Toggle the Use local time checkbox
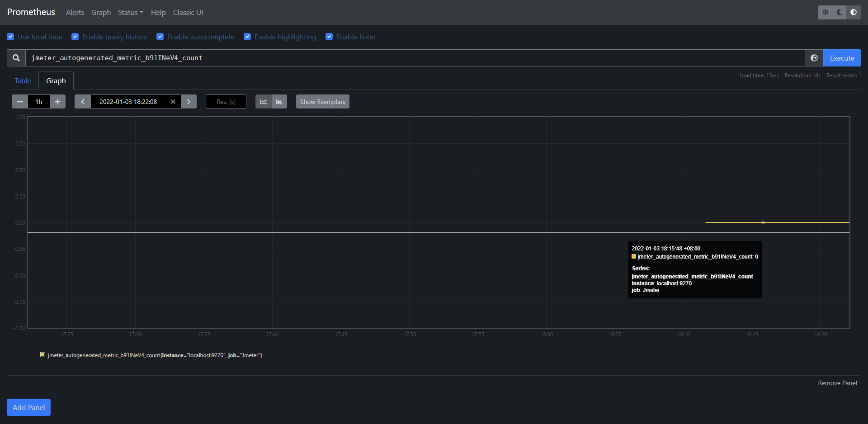Screen dimensions: 868x424 tap(10, 37)
